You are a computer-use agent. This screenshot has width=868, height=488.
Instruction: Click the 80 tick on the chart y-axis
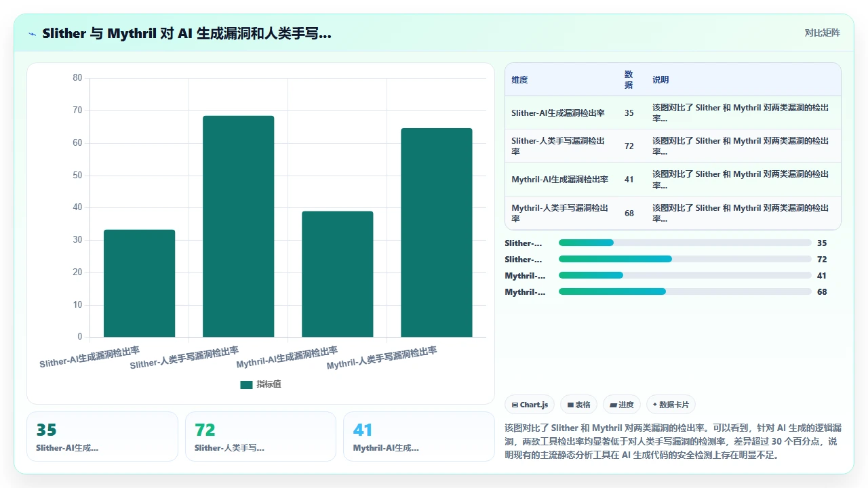(x=77, y=78)
